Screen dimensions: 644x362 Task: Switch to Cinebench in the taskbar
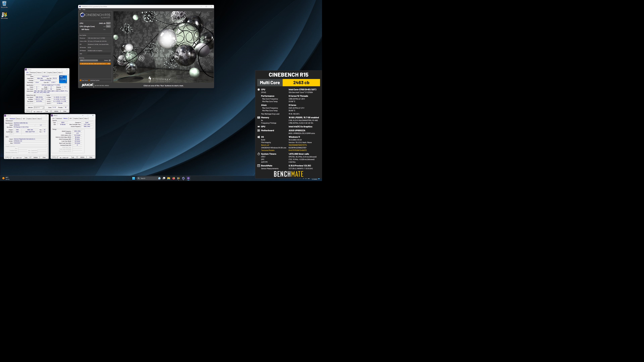click(183, 178)
